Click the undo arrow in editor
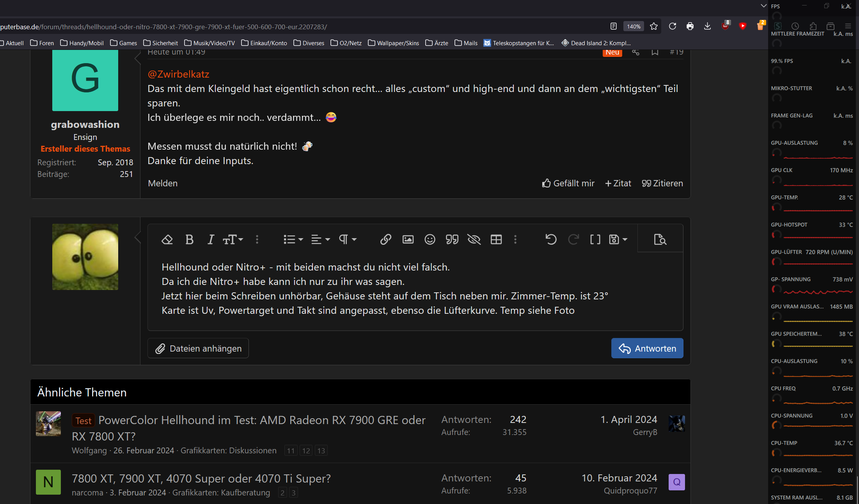 pos(551,239)
